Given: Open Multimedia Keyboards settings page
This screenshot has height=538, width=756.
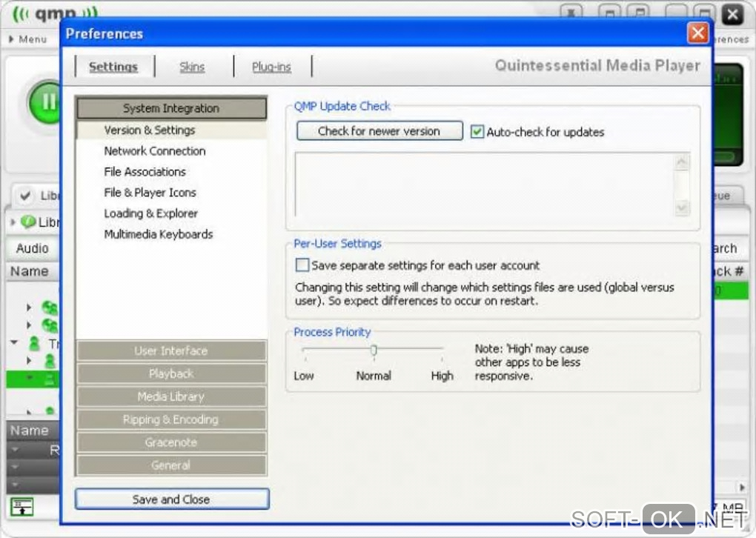Looking at the screenshot, I should pos(159,234).
